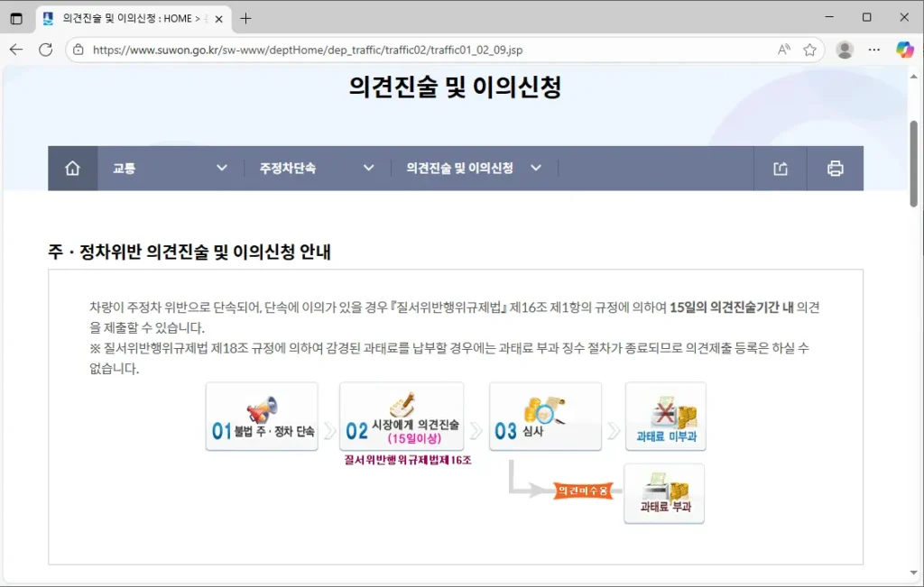Expand the 의견진술 및 이의신청 dropdown
This screenshot has width=924, height=587.
[474, 169]
